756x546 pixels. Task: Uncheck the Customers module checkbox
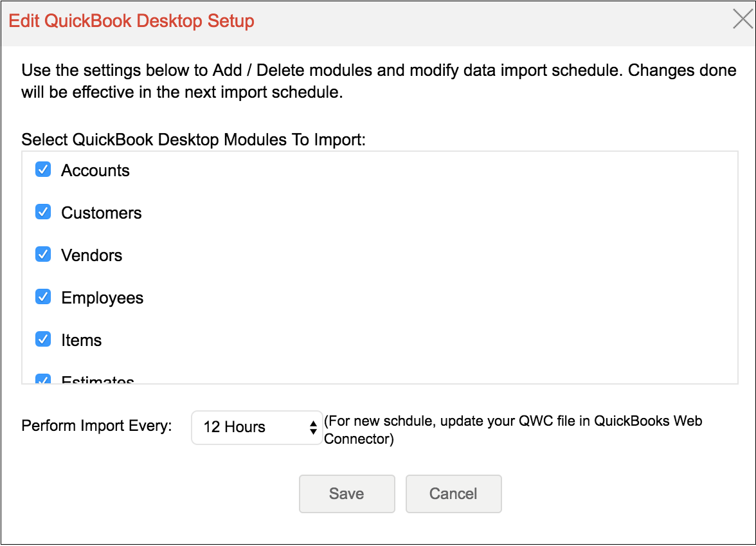pyautogui.click(x=44, y=212)
